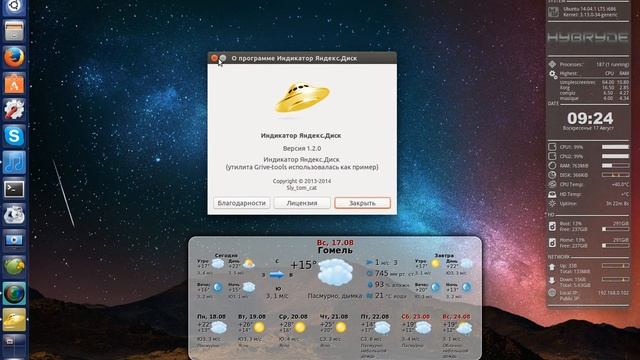
Task: Click the Версия 1.2.0 text
Action: click(302, 149)
